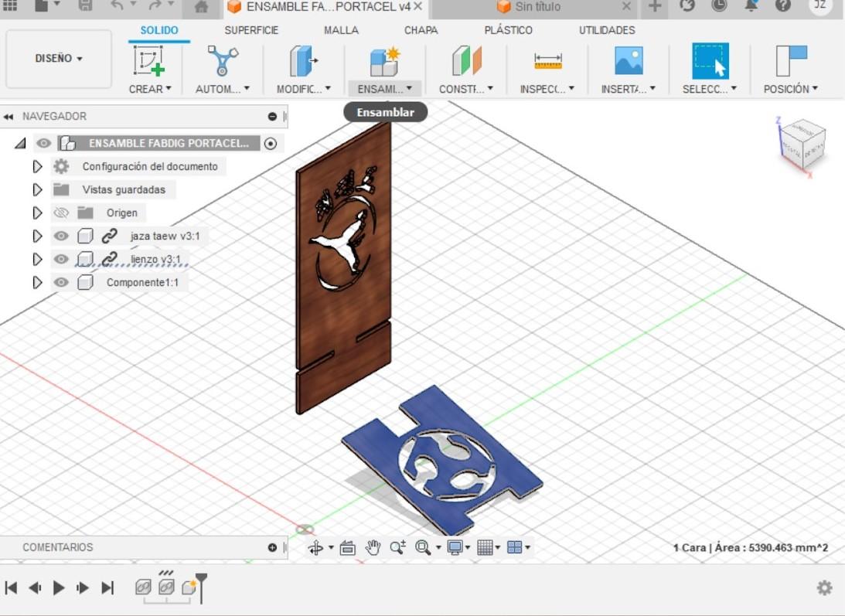Expand the Vistas guardadas folder
Image resolution: width=845 pixels, height=616 pixels.
click(37, 189)
